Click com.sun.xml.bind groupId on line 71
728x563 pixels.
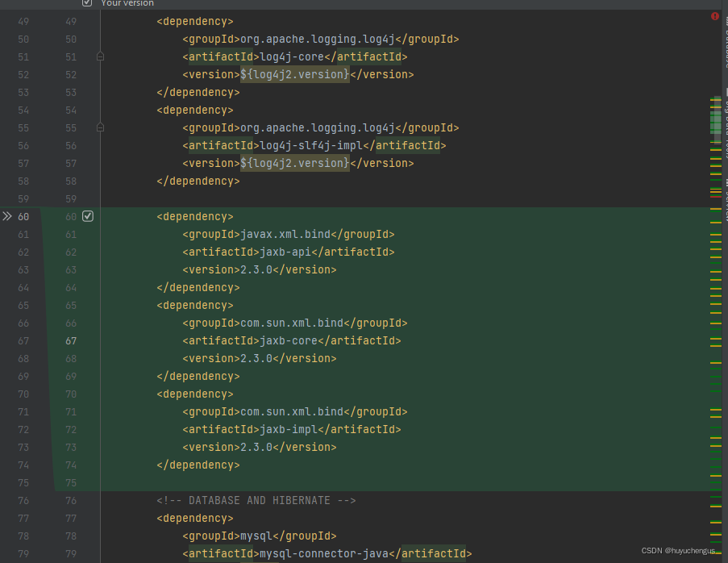click(x=292, y=411)
